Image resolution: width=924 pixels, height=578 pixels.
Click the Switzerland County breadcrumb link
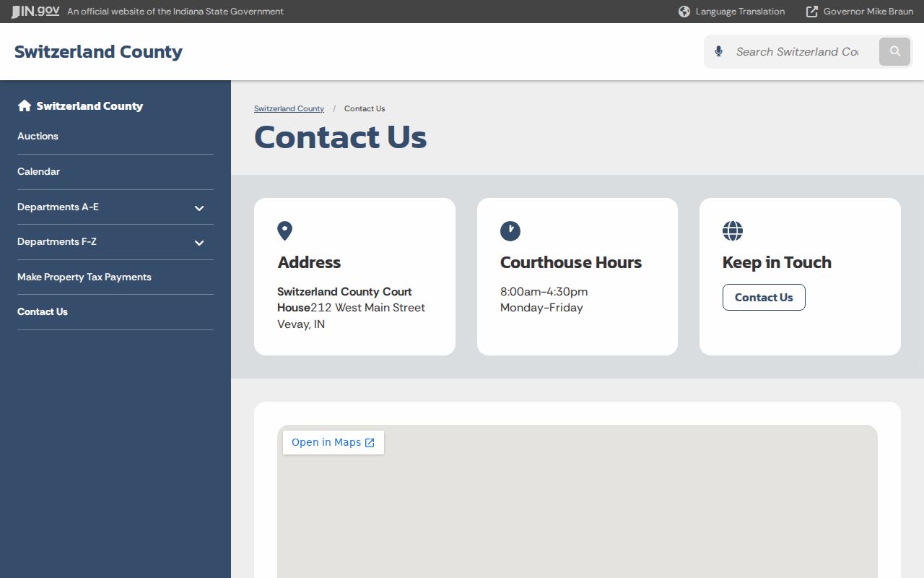(289, 109)
